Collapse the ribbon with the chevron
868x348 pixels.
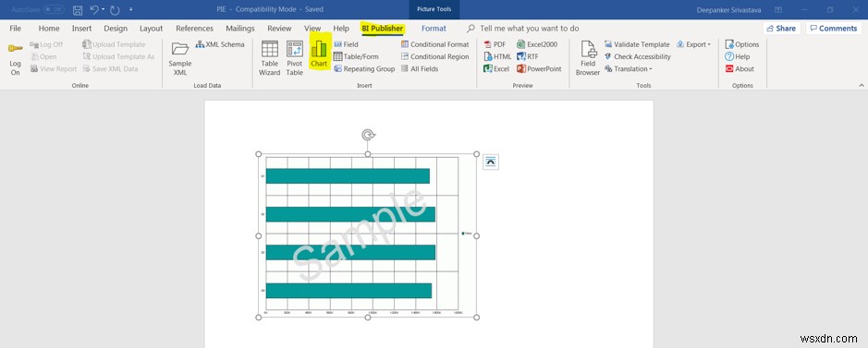pos(861,86)
